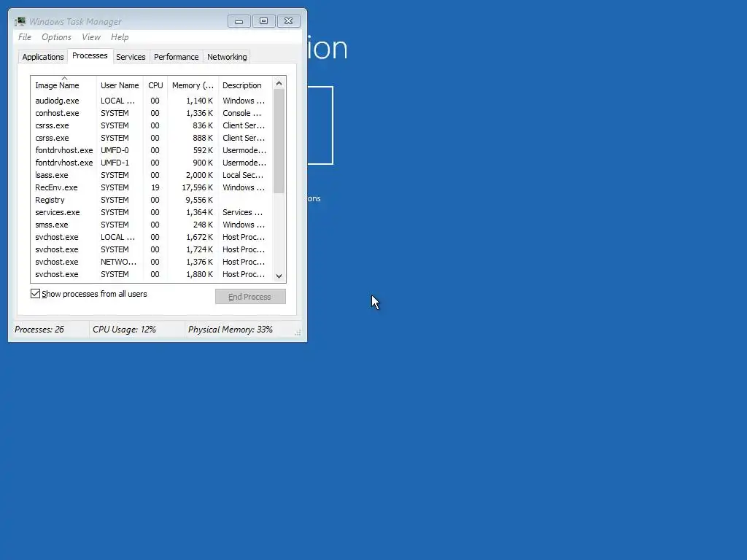Open the File menu
Viewport: 747px width, 560px height.
[x=25, y=37]
